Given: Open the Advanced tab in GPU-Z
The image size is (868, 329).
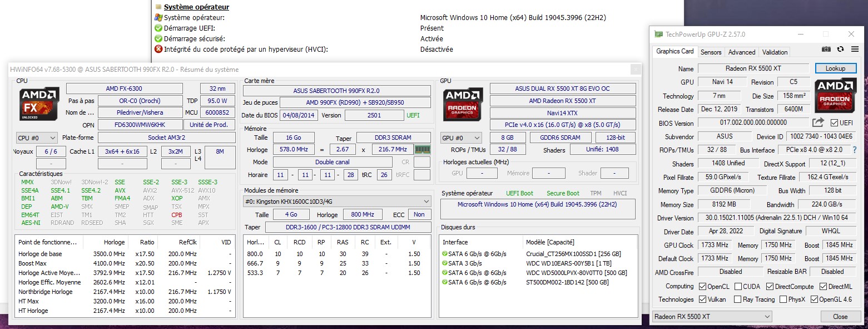Looking at the screenshot, I should [x=742, y=52].
